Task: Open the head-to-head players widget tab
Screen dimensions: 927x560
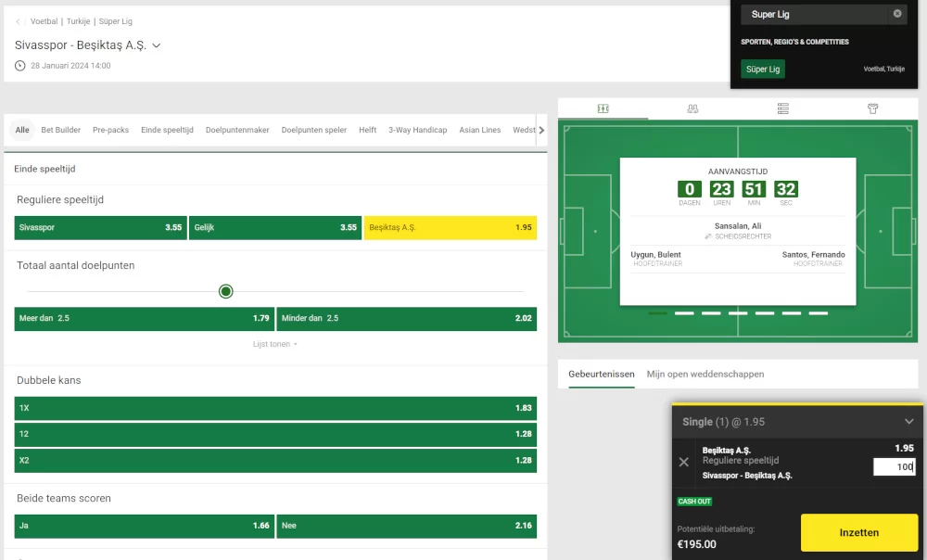Action: (x=692, y=108)
